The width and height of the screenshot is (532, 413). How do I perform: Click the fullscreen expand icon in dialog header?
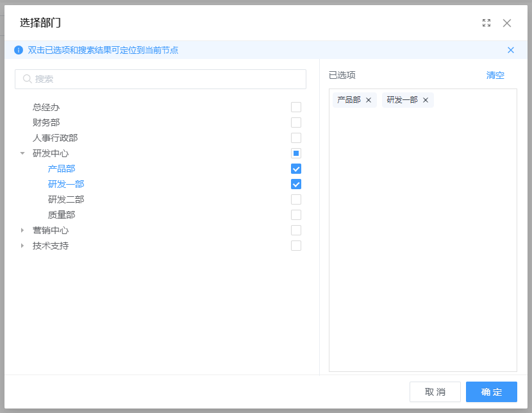pyautogui.click(x=486, y=23)
